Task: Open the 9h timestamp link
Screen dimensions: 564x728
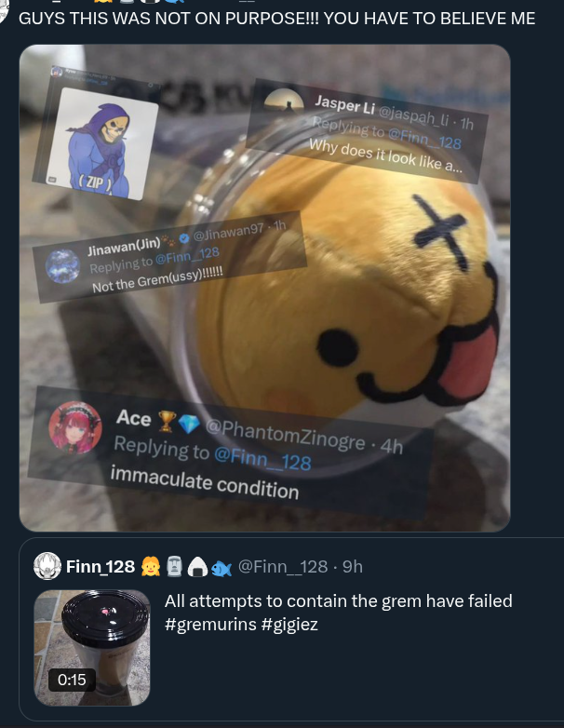Action: (x=353, y=566)
